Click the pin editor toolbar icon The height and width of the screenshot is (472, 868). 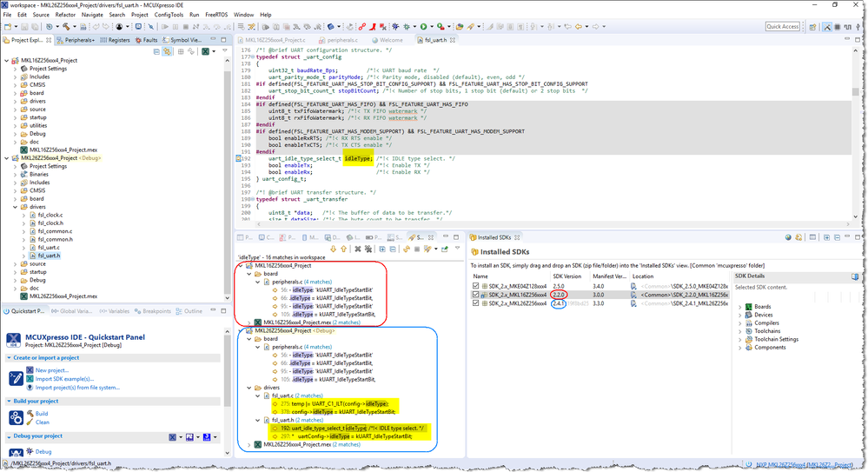click(x=150, y=27)
